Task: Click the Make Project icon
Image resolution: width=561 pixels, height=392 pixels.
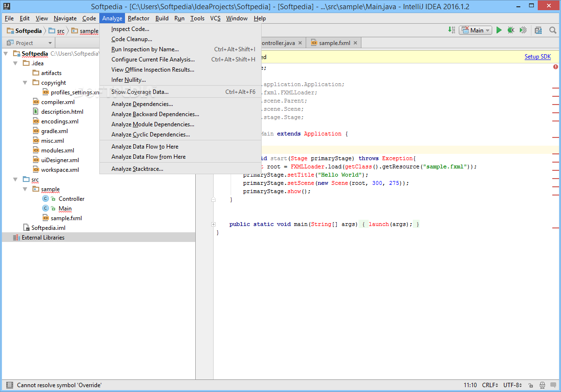Action: click(x=452, y=30)
